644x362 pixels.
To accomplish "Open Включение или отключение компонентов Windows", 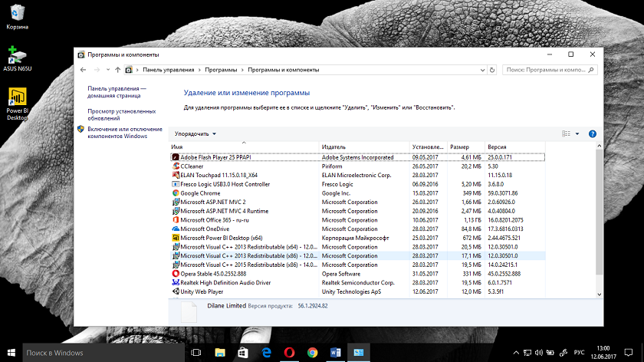I will (x=125, y=133).
